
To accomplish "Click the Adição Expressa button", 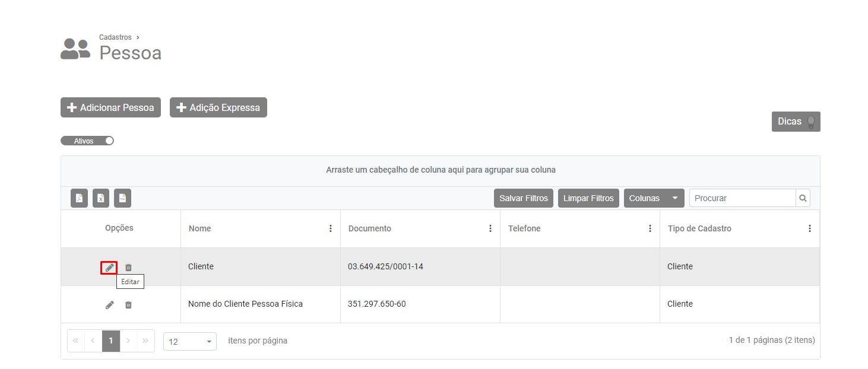I will [218, 107].
